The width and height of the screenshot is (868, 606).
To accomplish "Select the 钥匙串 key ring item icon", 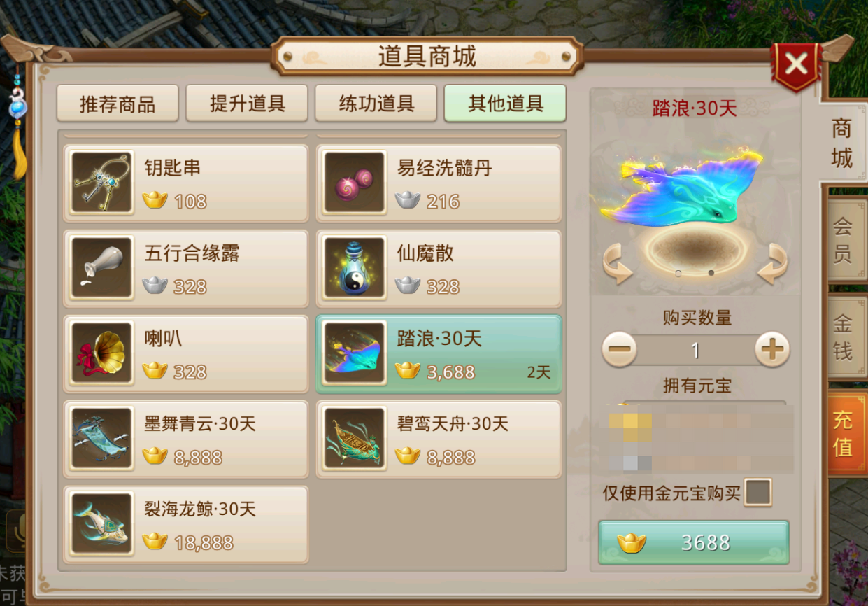I will coord(102,183).
